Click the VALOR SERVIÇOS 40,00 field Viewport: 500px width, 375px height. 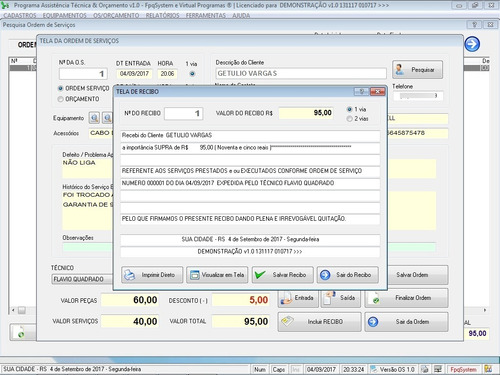pyautogui.click(x=130, y=322)
